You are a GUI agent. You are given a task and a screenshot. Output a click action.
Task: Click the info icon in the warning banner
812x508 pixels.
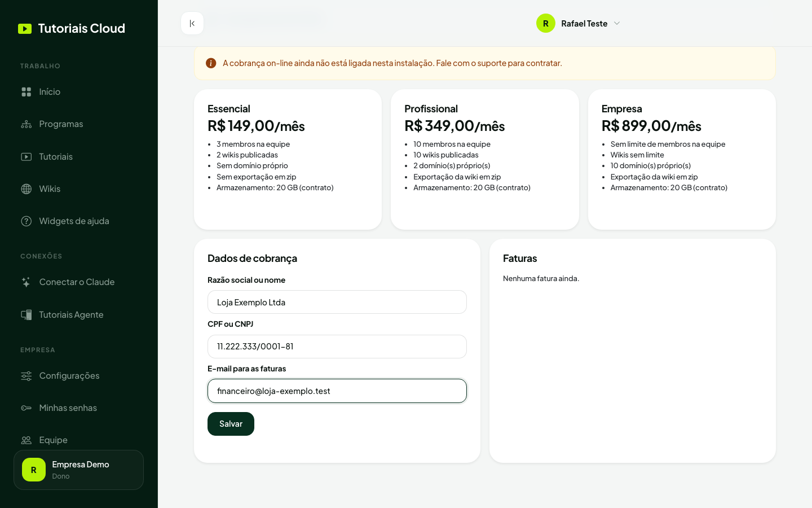[x=211, y=63]
